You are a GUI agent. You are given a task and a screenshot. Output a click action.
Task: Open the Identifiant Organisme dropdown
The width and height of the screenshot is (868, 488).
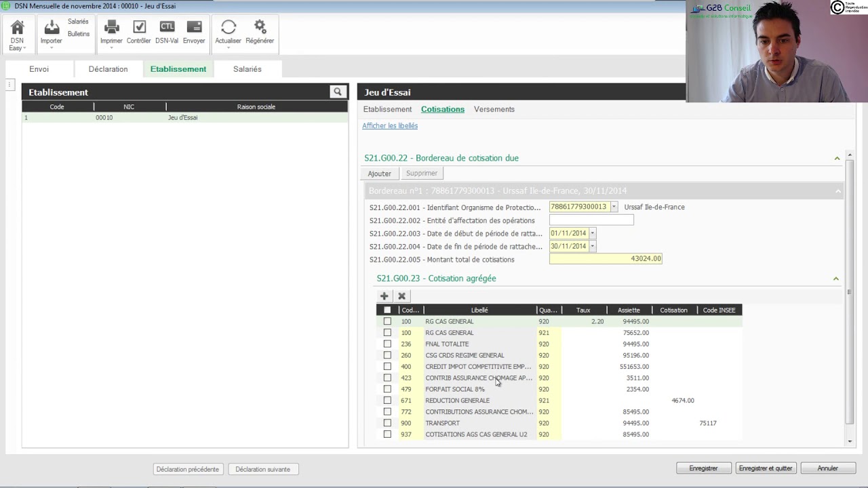[x=614, y=207]
